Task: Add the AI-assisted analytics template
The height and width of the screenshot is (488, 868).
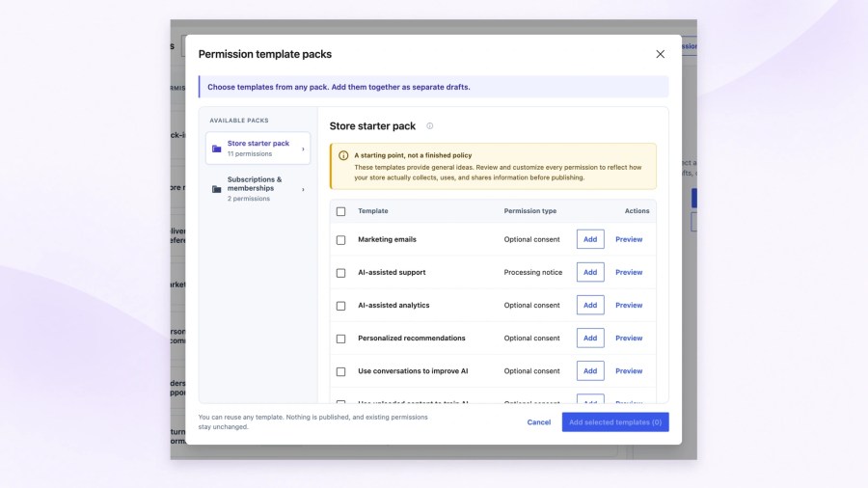Action: tap(590, 306)
